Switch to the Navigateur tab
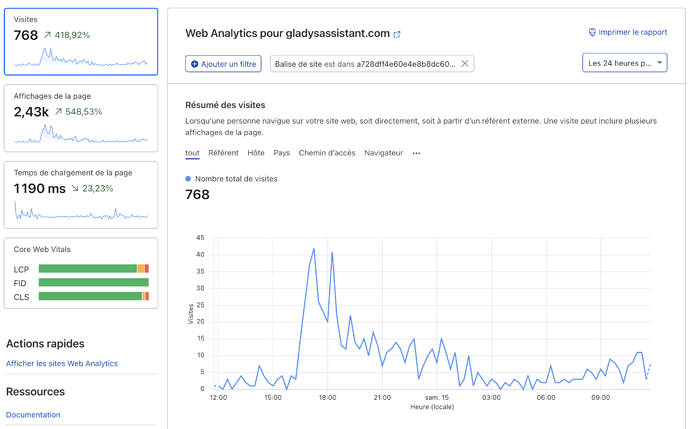Image resolution: width=690 pixels, height=429 pixels. click(383, 153)
